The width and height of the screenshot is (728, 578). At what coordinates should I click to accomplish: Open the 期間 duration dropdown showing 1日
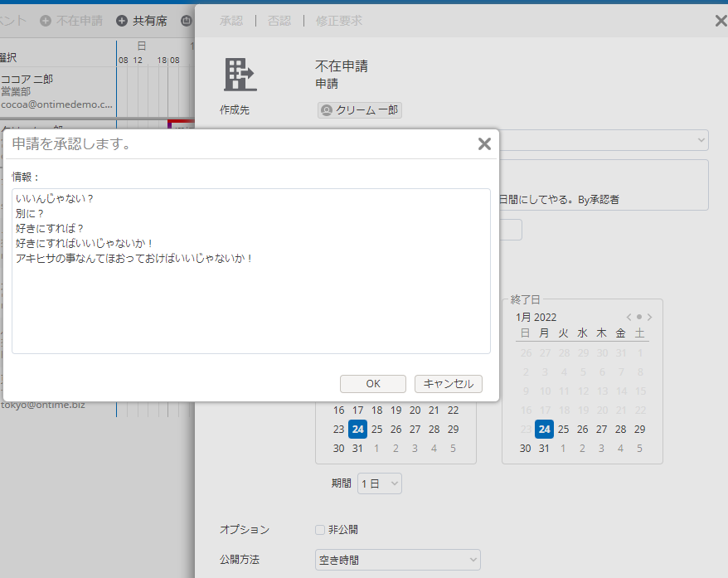[379, 482]
